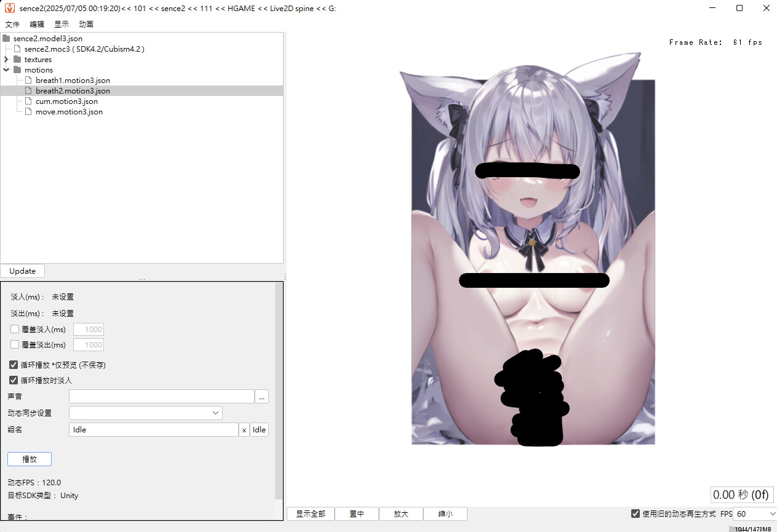Click the 0.00 秒 (0f) time display

tap(742, 494)
